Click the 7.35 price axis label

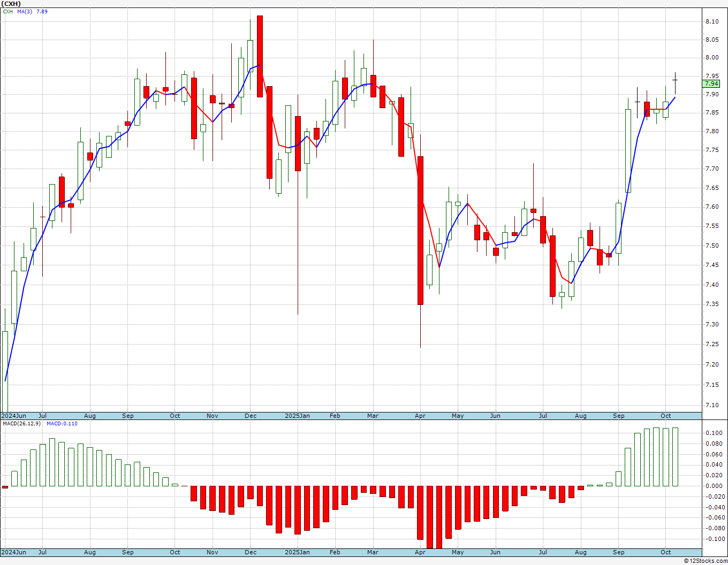(712, 304)
